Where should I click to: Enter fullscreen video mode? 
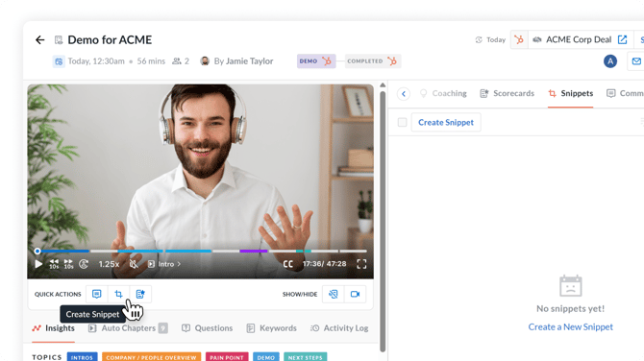pos(361,264)
